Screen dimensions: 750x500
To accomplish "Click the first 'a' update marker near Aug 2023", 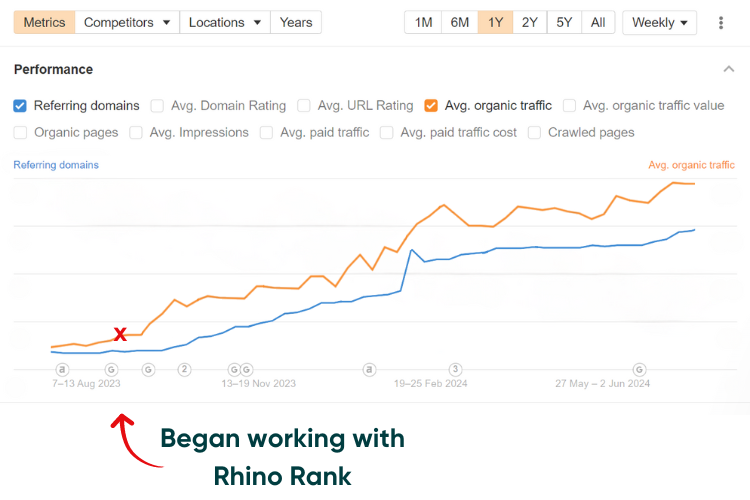I will (x=62, y=369).
